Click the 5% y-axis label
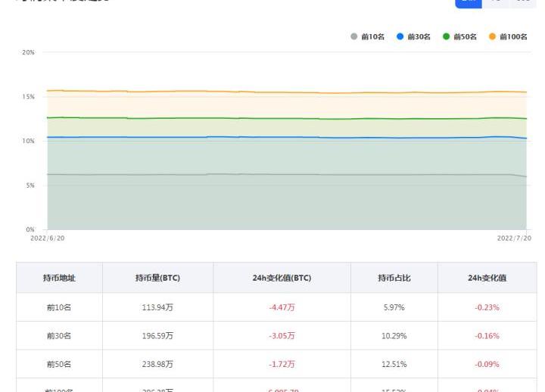This screenshot has width=545, height=392. (x=30, y=185)
